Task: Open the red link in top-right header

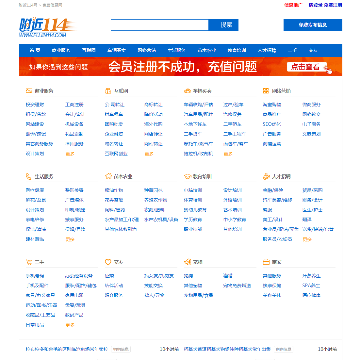Action: pyautogui.click(x=293, y=5)
